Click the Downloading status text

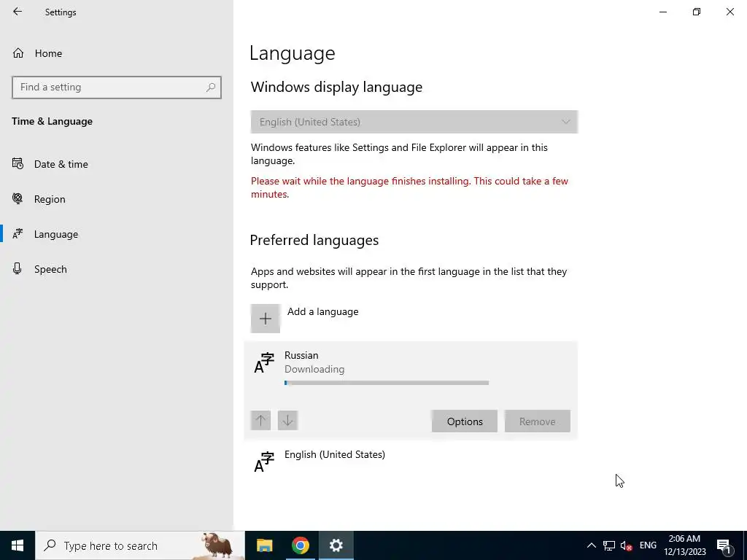pyautogui.click(x=314, y=370)
